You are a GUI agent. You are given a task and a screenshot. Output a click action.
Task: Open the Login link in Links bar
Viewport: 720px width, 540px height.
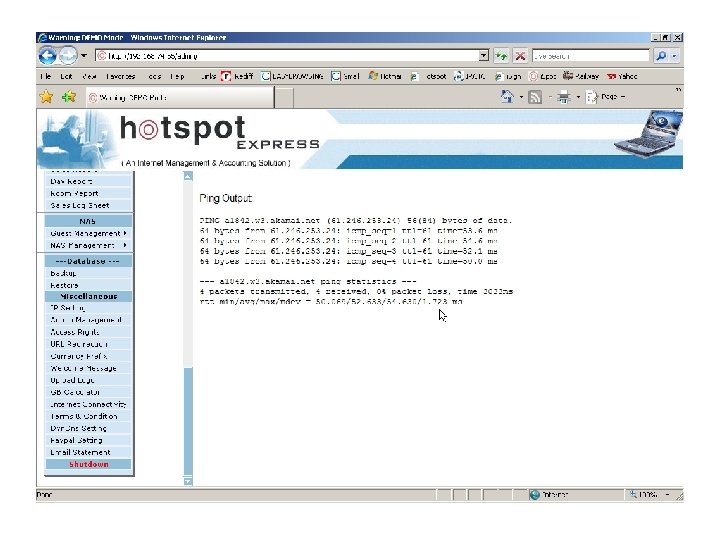[x=508, y=76]
